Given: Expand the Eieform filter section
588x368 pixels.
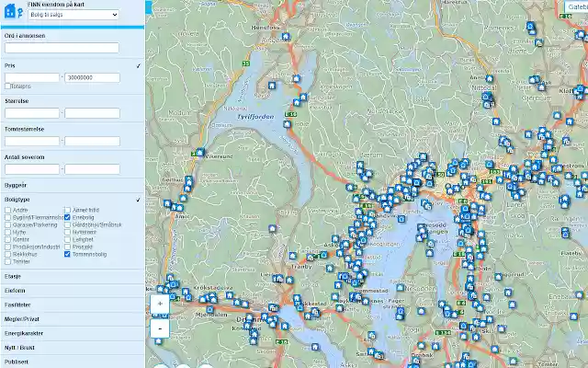Looking at the screenshot, I should (x=73, y=291).
